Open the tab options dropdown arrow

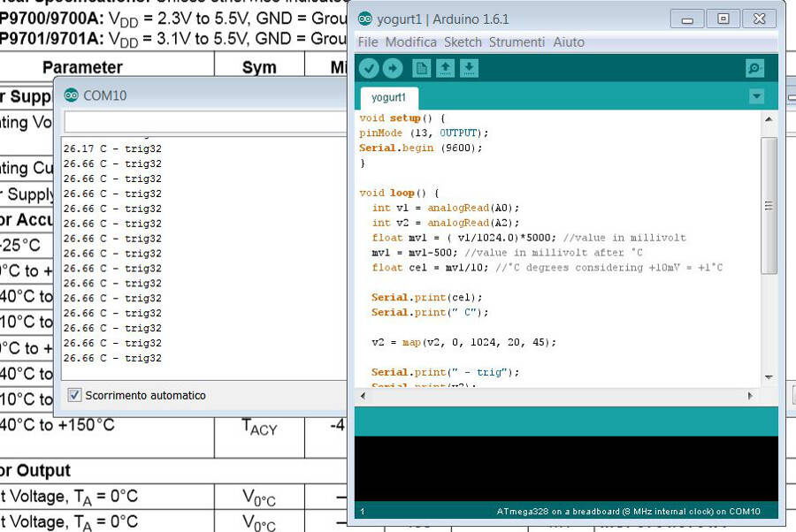[x=756, y=96]
